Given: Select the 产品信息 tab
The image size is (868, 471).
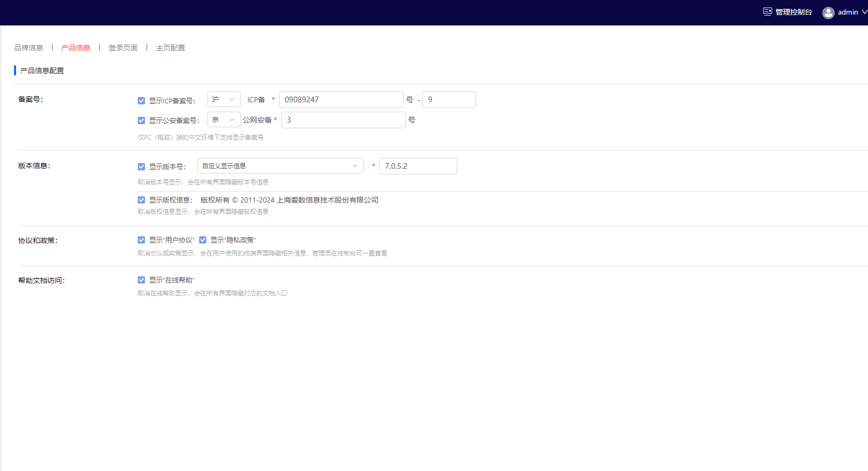Looking at the screenshot, I should (x=75, y=47).
